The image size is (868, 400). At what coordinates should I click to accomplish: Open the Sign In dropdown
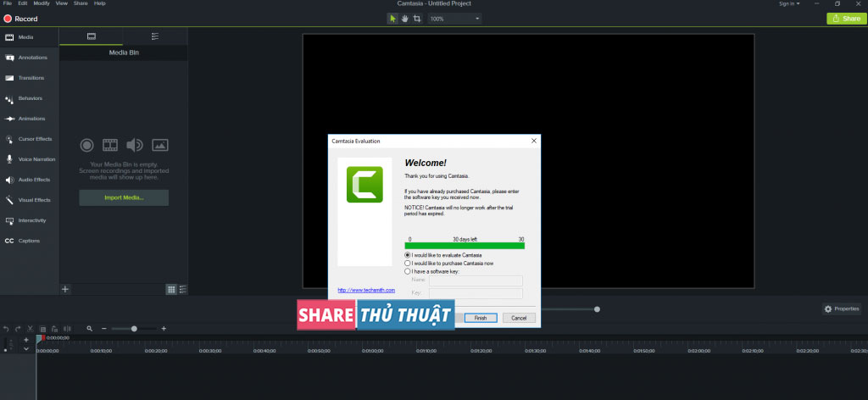click(789, 3)
